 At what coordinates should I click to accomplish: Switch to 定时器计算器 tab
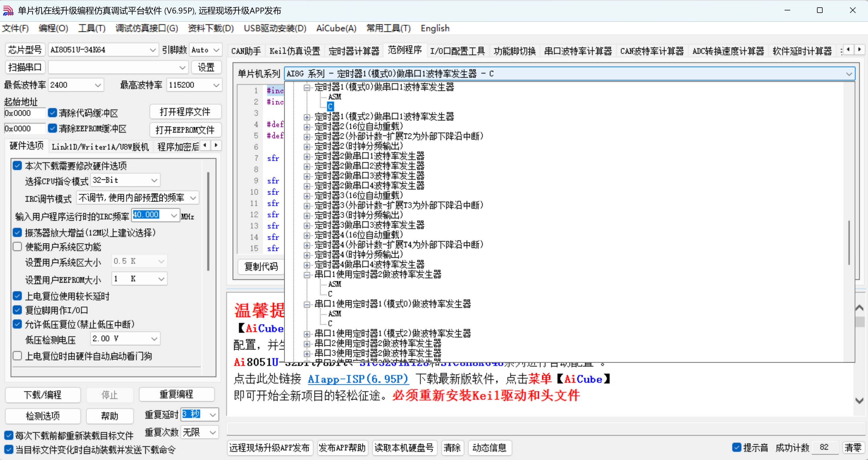[x=354, y=51]
